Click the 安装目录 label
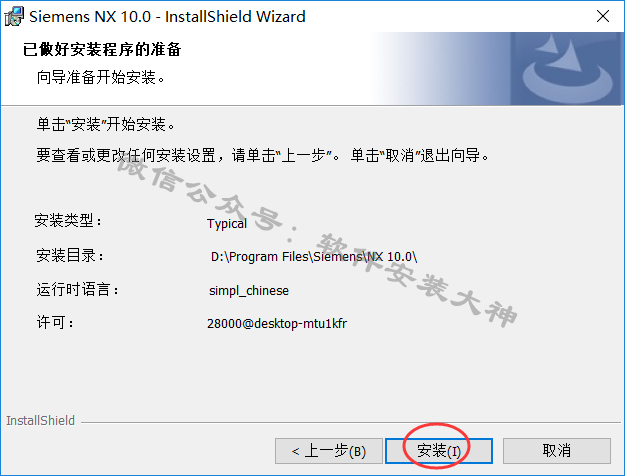This screenshot has width=625, height=476. coord(70,255)
